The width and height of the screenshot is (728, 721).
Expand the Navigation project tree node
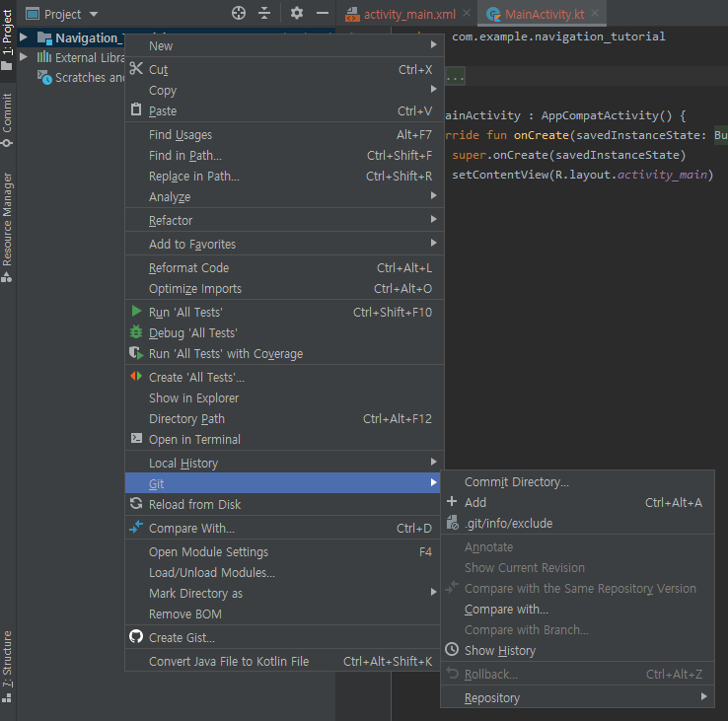click(x=24, y=36)
